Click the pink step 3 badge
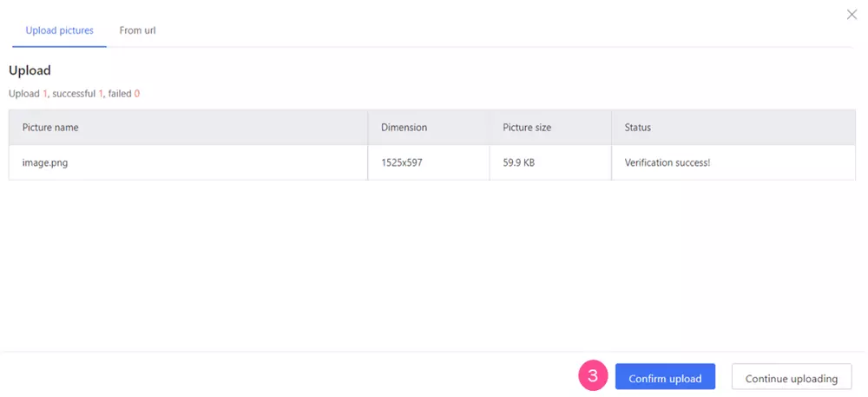The width and height of the screenshot is (868, 397). click(593, 377)
